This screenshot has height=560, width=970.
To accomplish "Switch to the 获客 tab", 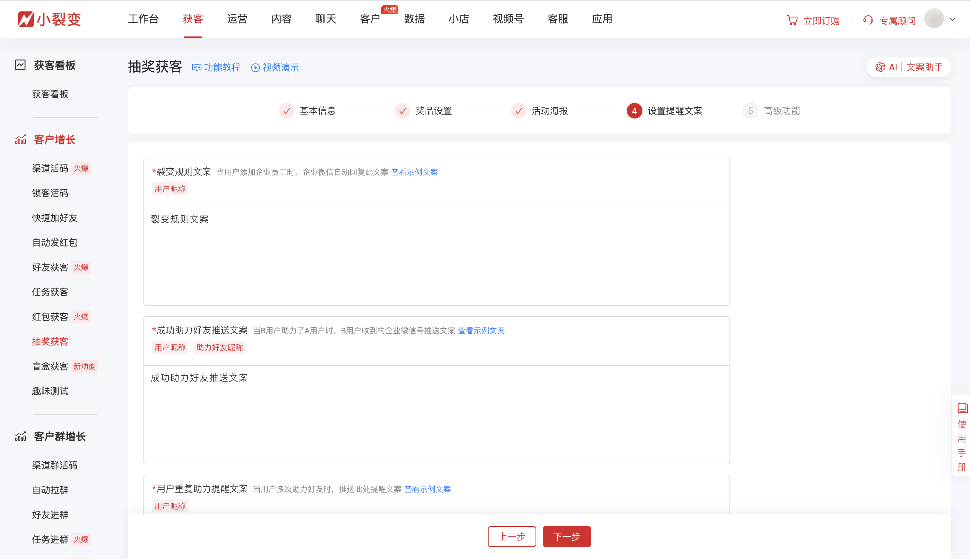I will point(193,19).
